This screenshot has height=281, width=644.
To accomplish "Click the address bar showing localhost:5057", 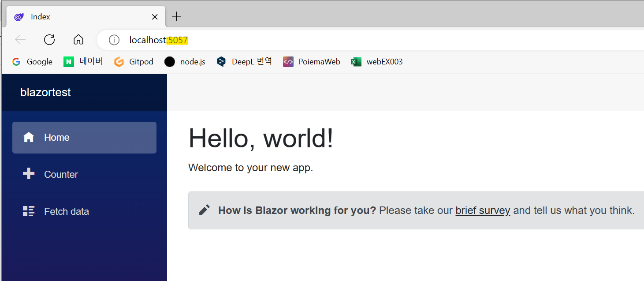I will [x=370, y=40].
